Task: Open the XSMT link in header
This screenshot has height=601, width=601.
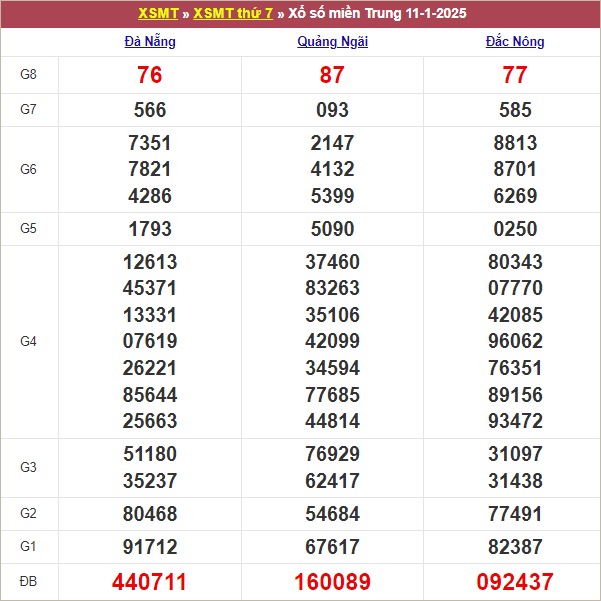Action: click(x=157, y=14)
